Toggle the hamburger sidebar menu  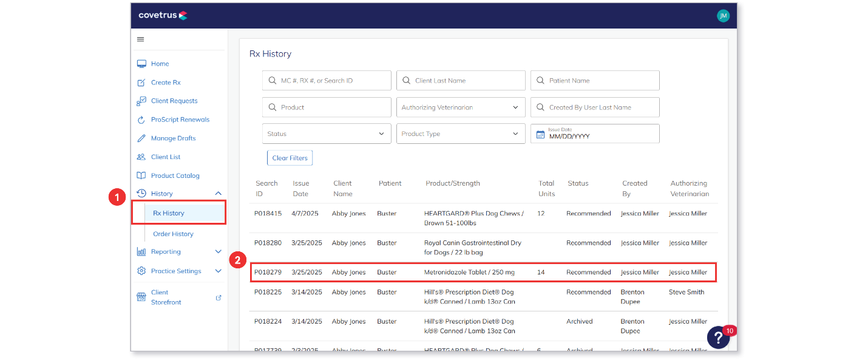click(x=141, y=39)
